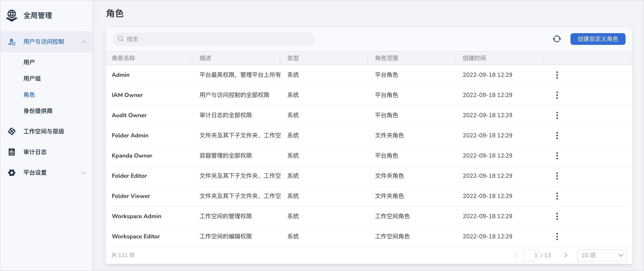
Task: Click description 审计日志的全部权限
Action: 226,115
